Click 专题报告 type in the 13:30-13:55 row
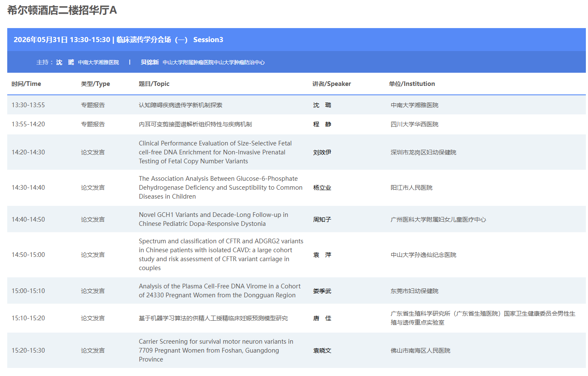Image resolution: width=588 pixels, height=376 pixels. [x=93, y=105]
